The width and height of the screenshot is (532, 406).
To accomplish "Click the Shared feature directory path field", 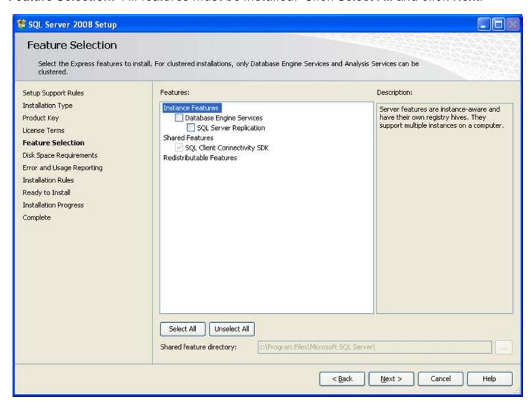I will pos(375,347).
